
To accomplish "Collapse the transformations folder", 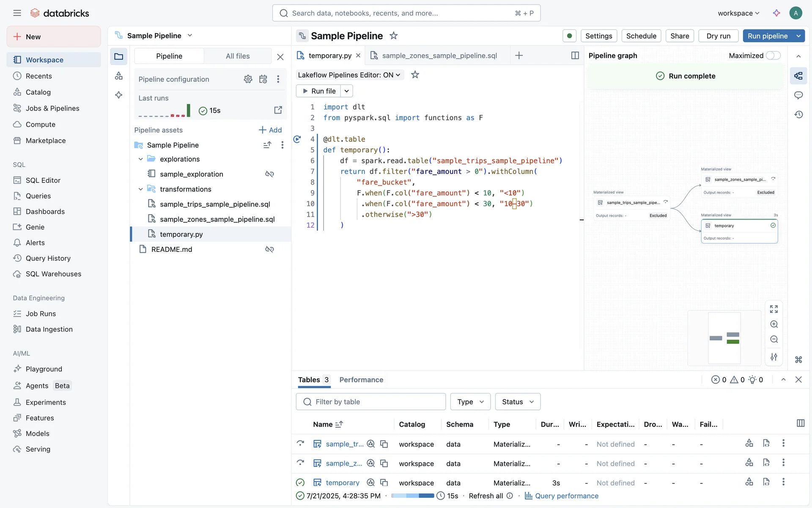I will [x=141, y=189].
